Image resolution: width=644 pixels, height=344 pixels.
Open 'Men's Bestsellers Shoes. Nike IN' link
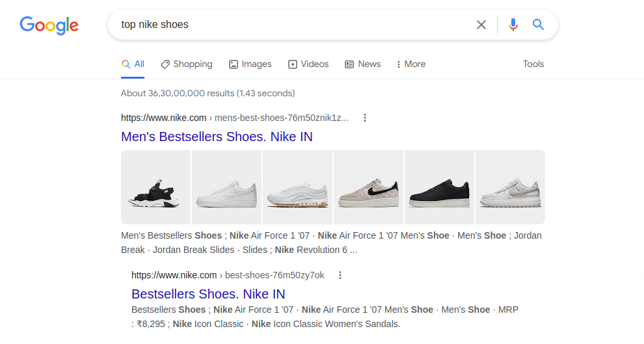point(217,137)
